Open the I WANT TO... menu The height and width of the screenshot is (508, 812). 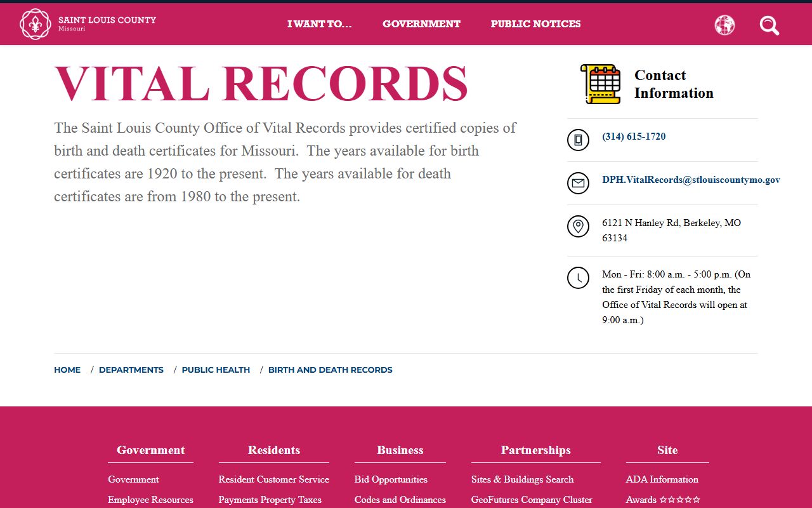point(320,24)
